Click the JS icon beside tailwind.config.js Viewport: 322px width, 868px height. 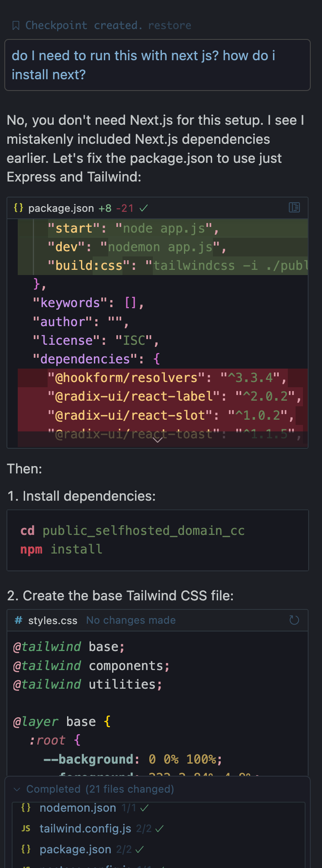[26, 829]
